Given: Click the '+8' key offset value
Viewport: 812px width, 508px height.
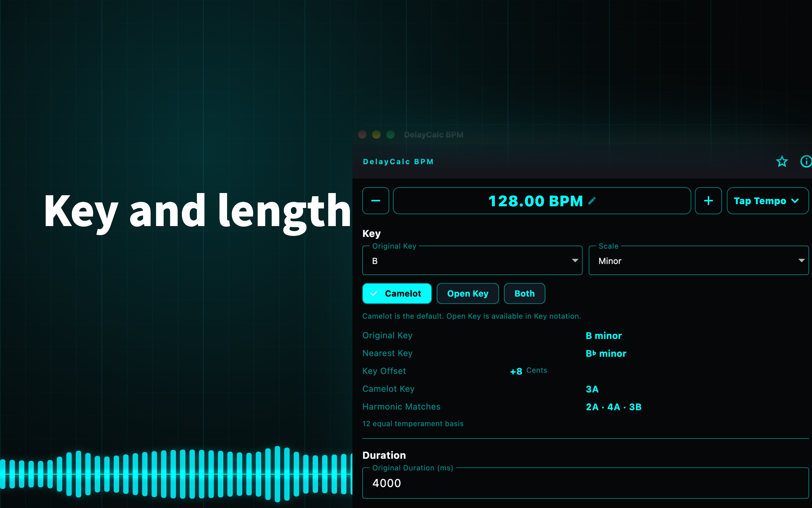Looking at the screenshot, I should click(516, 371).
